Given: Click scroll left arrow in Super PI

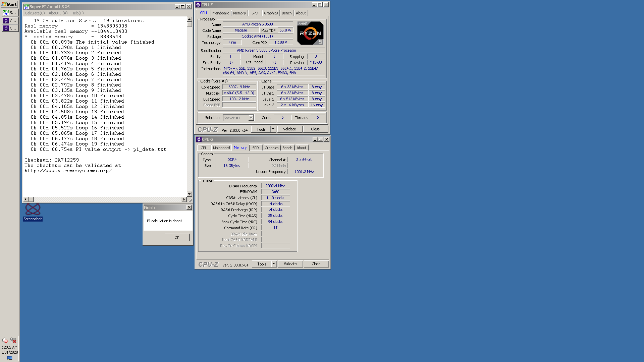Looking at the screenshot, I should click(25, 199).
